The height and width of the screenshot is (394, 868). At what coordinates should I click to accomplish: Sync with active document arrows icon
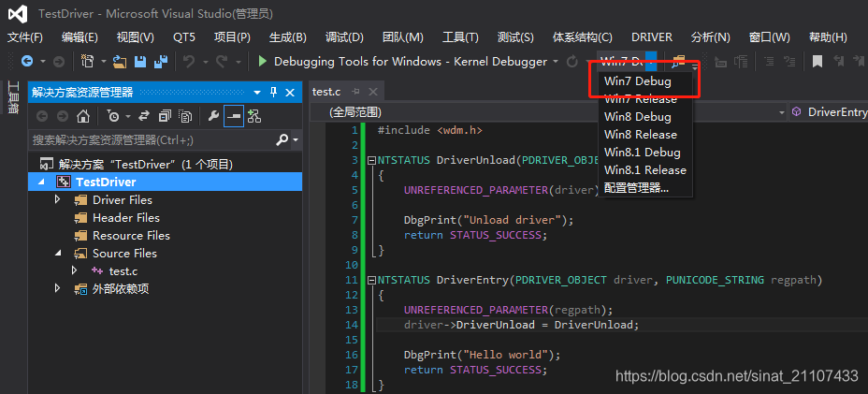click(144, 116)
